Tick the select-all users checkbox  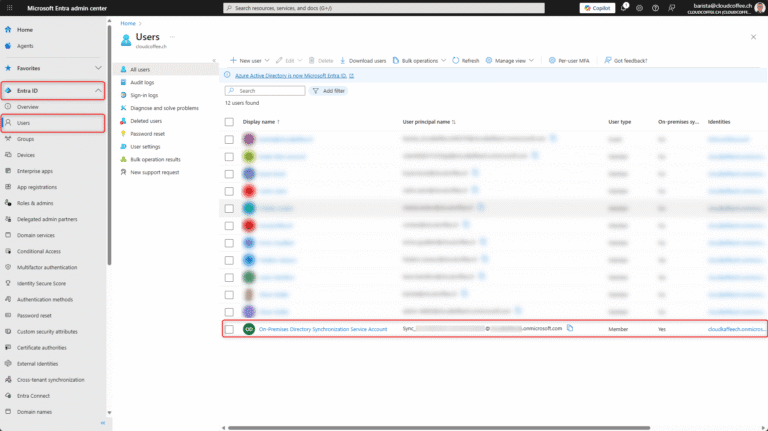(229, 122)
